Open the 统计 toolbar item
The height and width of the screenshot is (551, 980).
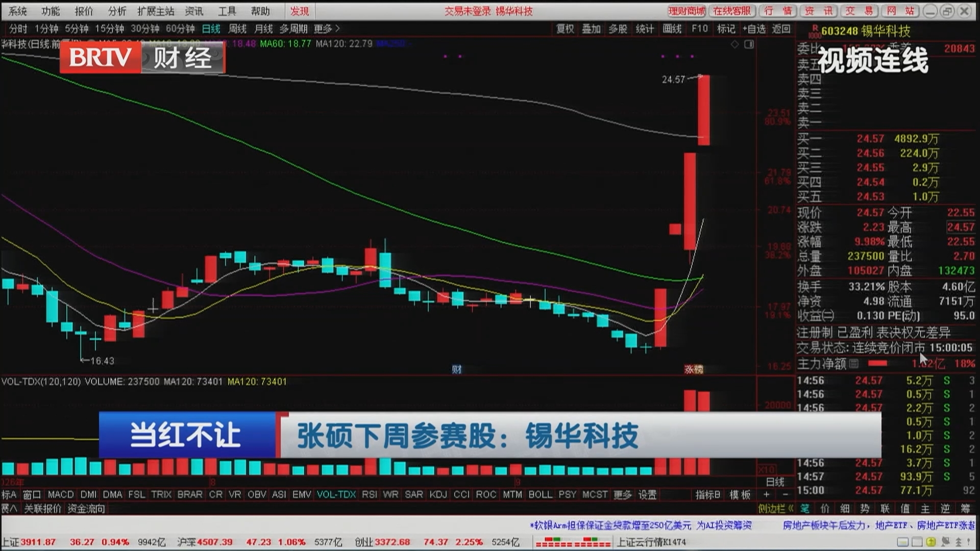[645, 29]
